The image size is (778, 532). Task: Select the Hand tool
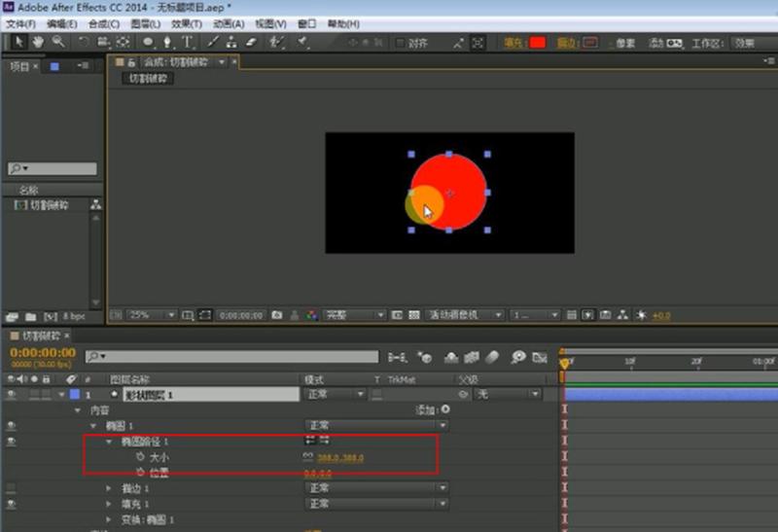click(x=38, y=42)
